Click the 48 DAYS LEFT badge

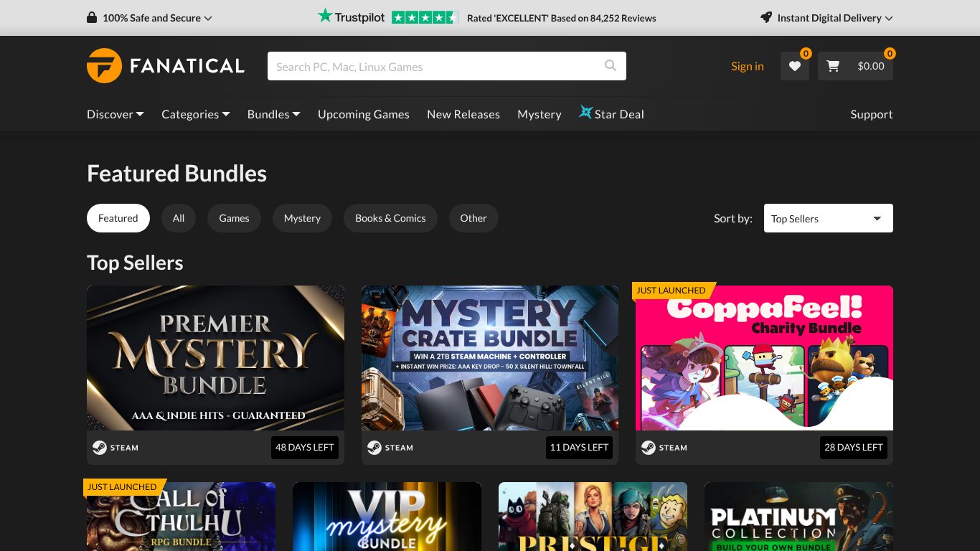pyautogui.click(x=305, y=447)
